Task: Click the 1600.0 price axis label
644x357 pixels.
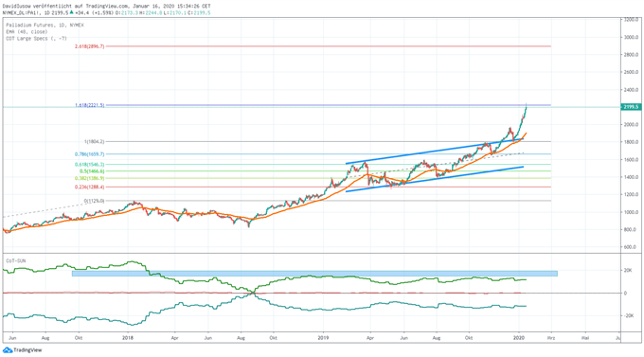Action: (x=632, y=159)
